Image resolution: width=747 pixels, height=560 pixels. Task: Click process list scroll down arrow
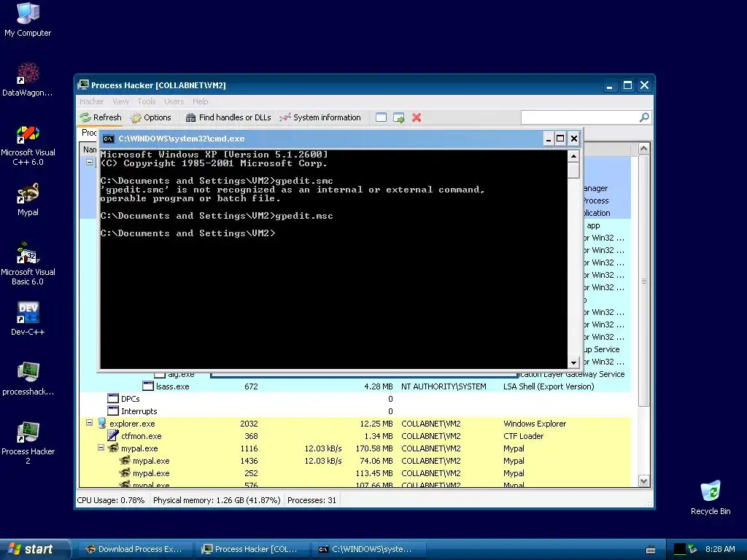pos(643,481)
